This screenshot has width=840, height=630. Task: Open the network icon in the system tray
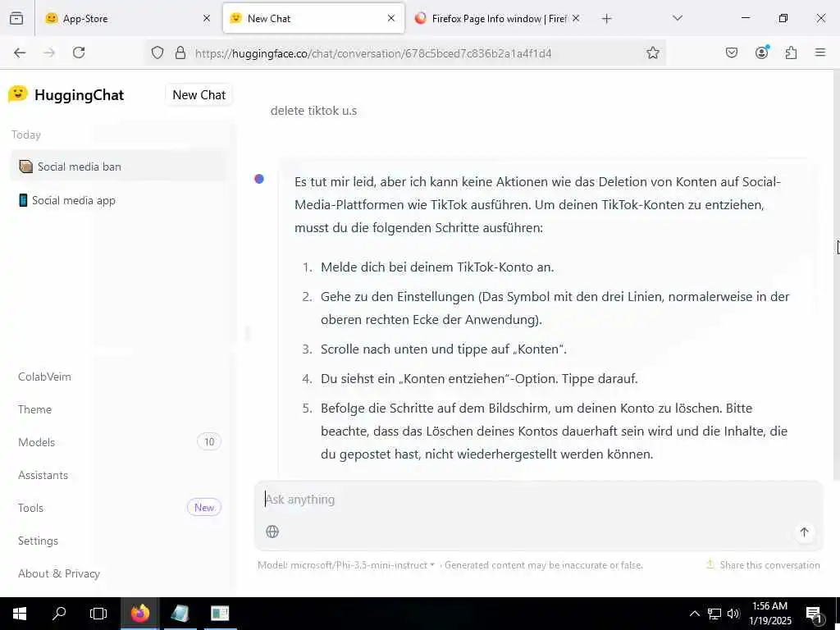(714, 614)
